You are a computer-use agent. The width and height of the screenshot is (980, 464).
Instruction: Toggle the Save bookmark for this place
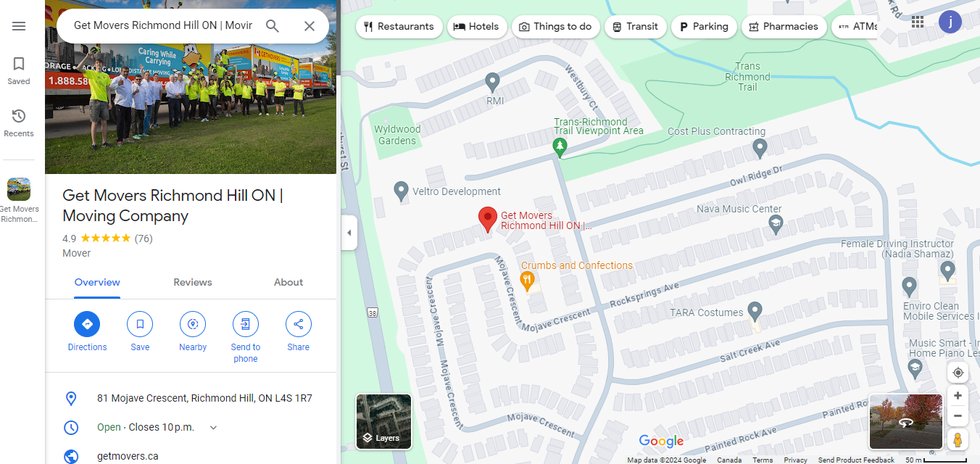click(x=140, y=324)
